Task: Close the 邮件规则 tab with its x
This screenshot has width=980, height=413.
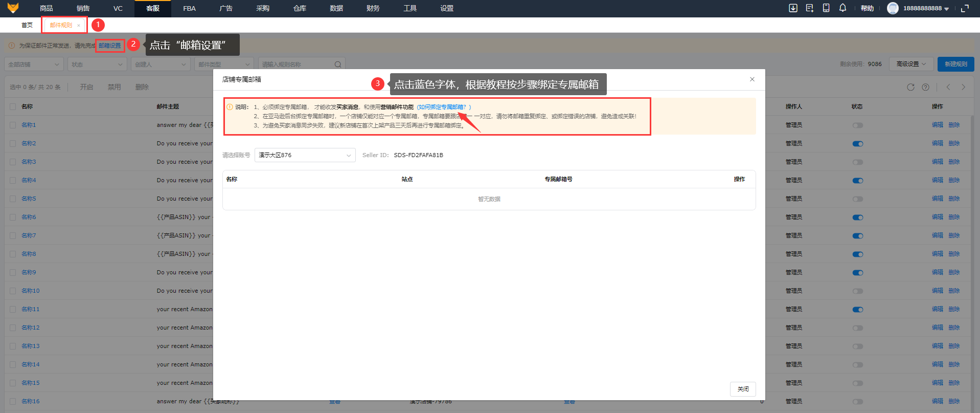Action: tap(78, 25)
